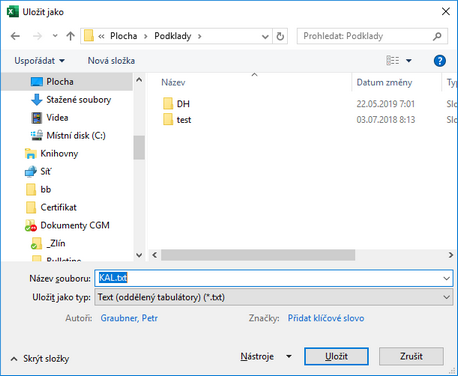Sort files by Datum změny column
Image resolution: width=458 pixels, height=376 pixels.
tap(384, 82)
